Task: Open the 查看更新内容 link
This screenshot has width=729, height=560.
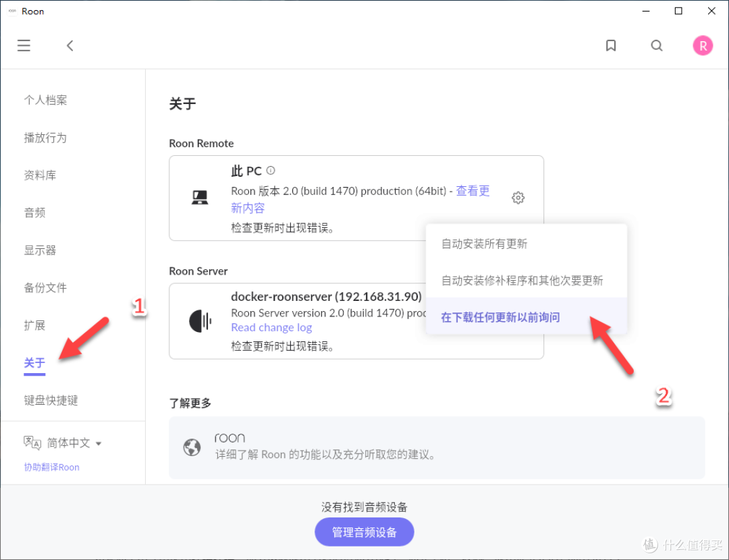Action: (473, 191)
